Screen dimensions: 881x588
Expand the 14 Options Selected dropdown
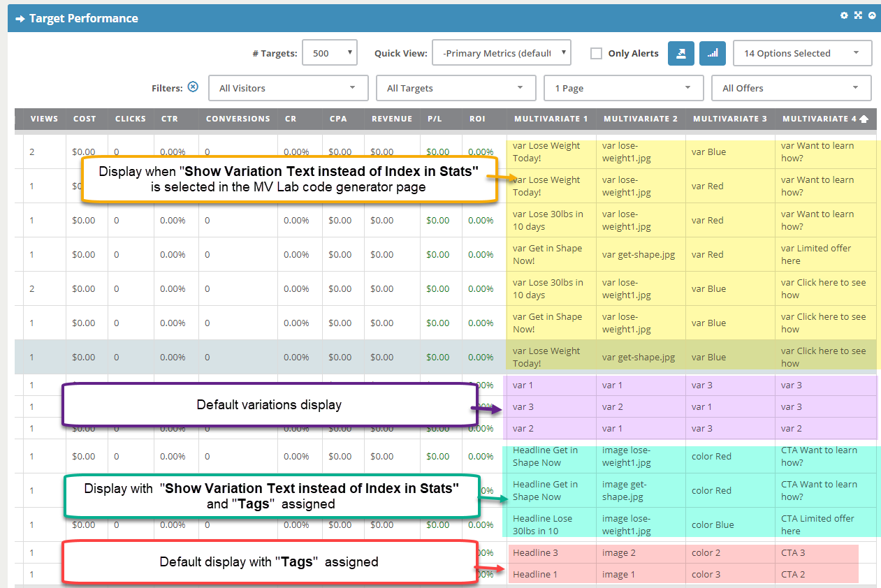[x=801, y=53]
